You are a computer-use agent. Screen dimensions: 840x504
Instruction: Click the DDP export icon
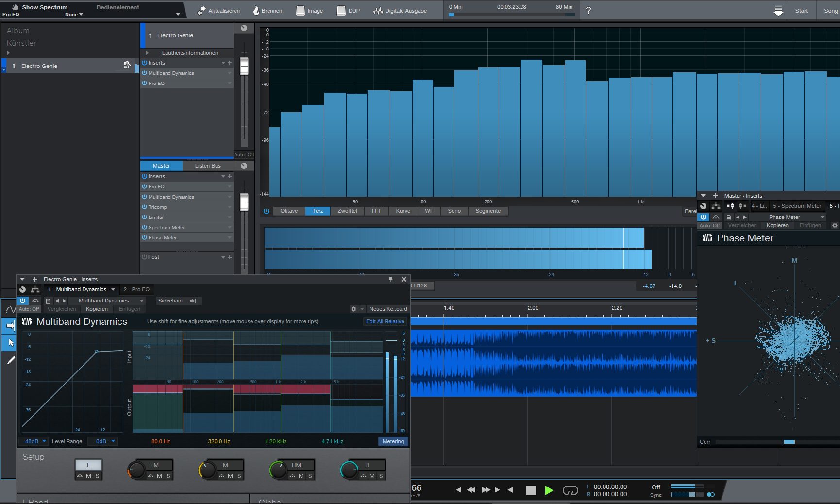coord(340,10)
